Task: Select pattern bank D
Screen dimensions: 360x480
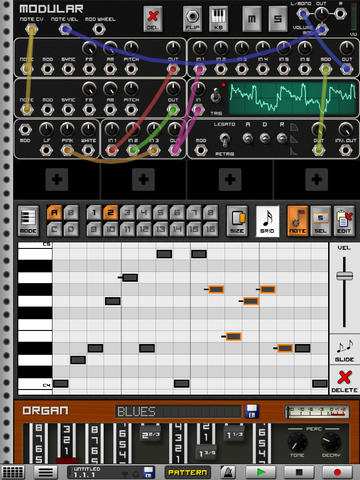Action: pyautogui.click(x=71, y=229)
